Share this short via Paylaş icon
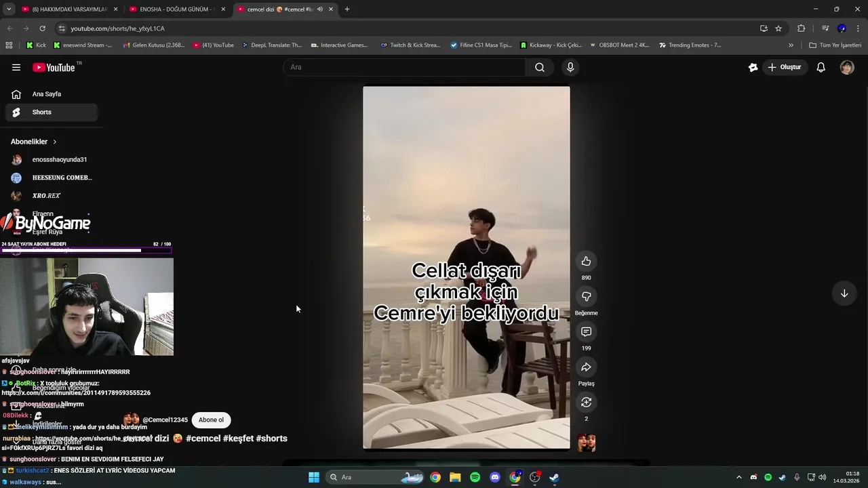The image size is (868, 488). click(x=586, y=367)
